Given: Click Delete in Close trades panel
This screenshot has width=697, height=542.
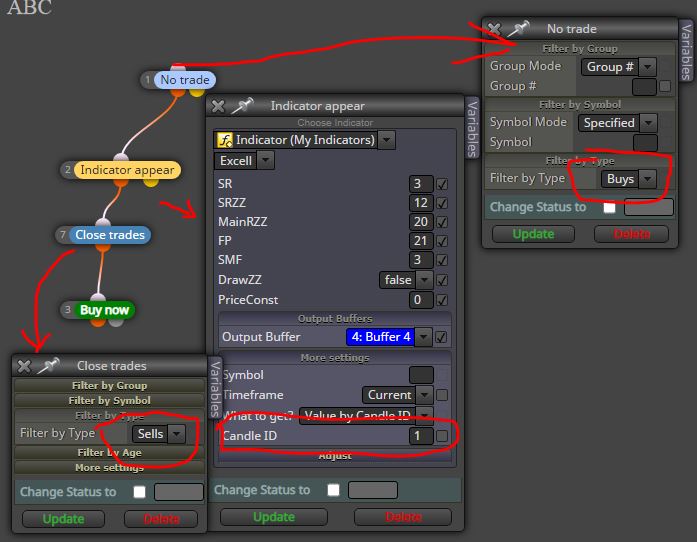Looking at the screenshot, I should (161, 519).
